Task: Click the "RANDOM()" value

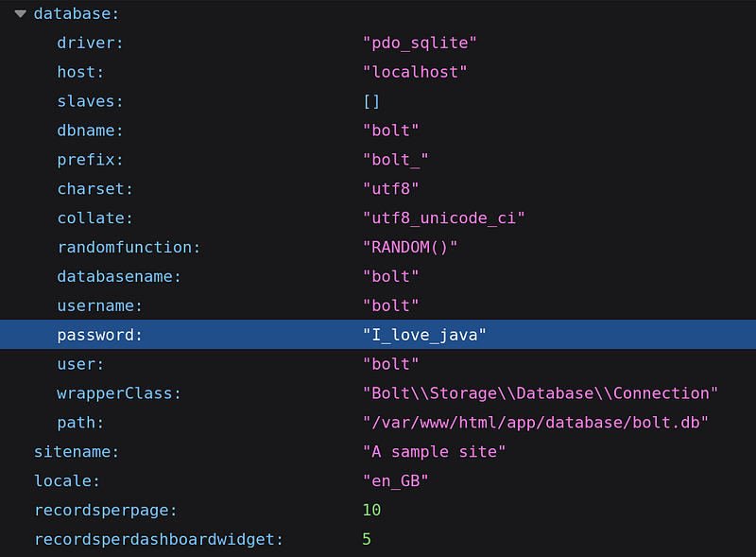Action: [x=410, y=248]
